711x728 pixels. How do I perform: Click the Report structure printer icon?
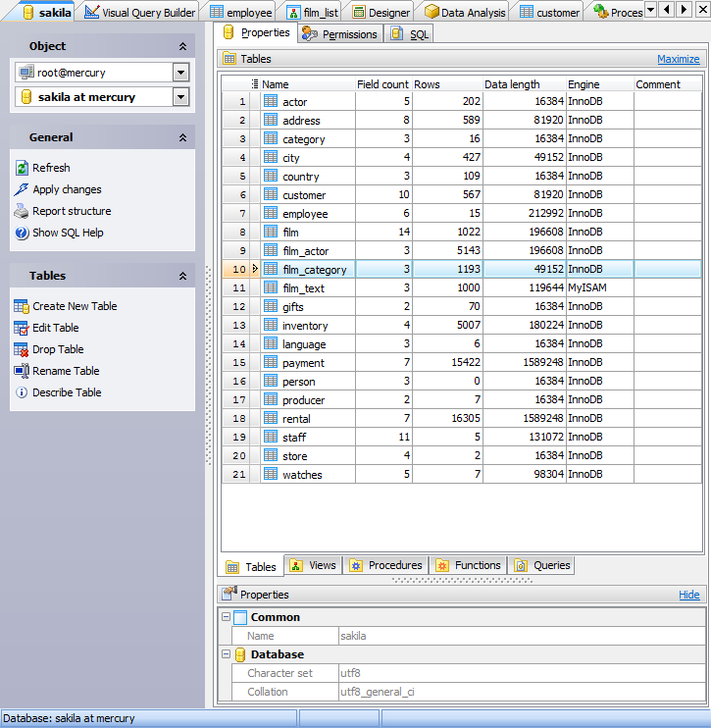click(x=22, y=211)
